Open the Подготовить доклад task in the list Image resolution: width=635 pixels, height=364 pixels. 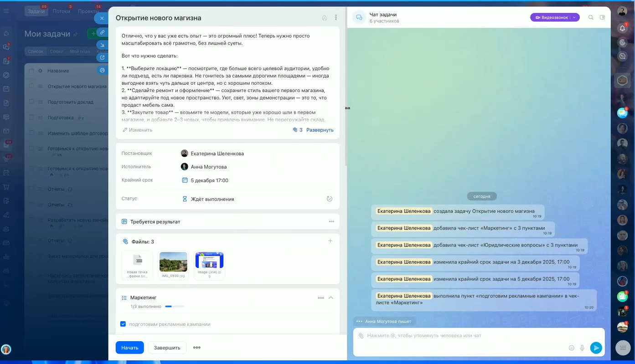tap(71, 102)
